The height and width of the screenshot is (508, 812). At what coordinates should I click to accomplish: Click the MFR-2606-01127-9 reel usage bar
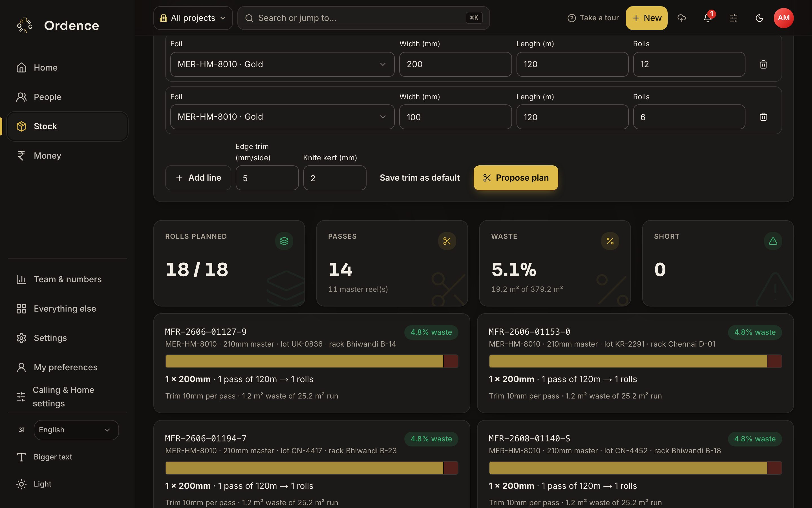(x=312, y=361)
